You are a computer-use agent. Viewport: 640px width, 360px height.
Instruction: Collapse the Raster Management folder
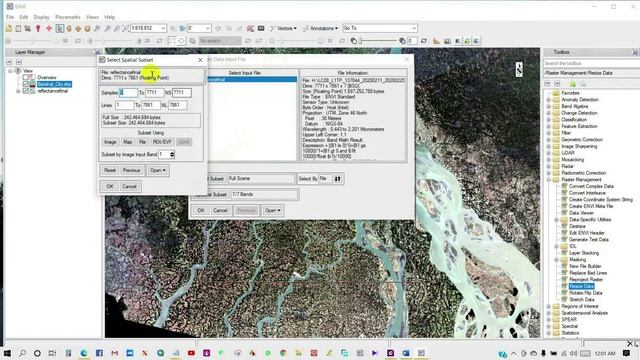pos(549,180)
